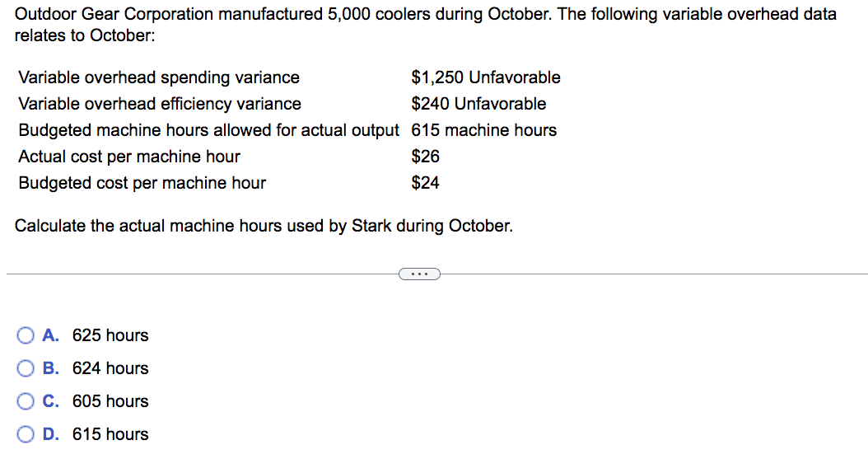Click the blue letter 'B.' label
Image resolution: width=868 pixels, height=473 pixels.
pyautogui.click(x=50, y=368)
